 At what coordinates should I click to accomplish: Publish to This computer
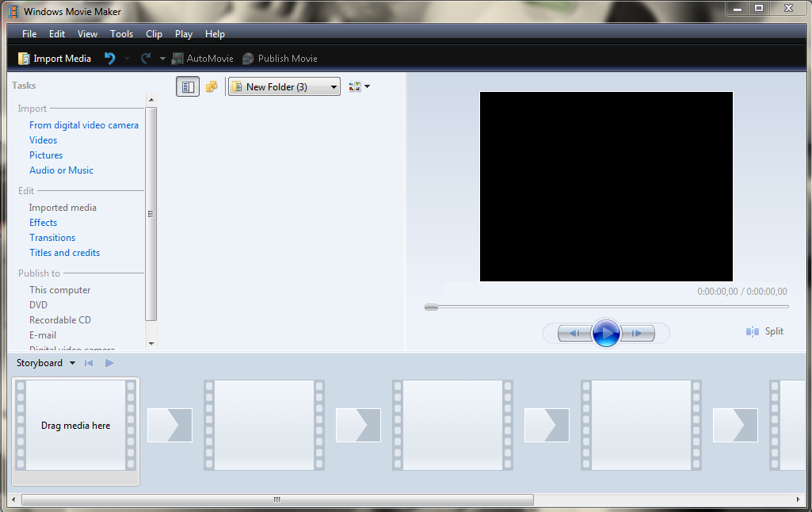pyautogui.click(x=60, y=290)
